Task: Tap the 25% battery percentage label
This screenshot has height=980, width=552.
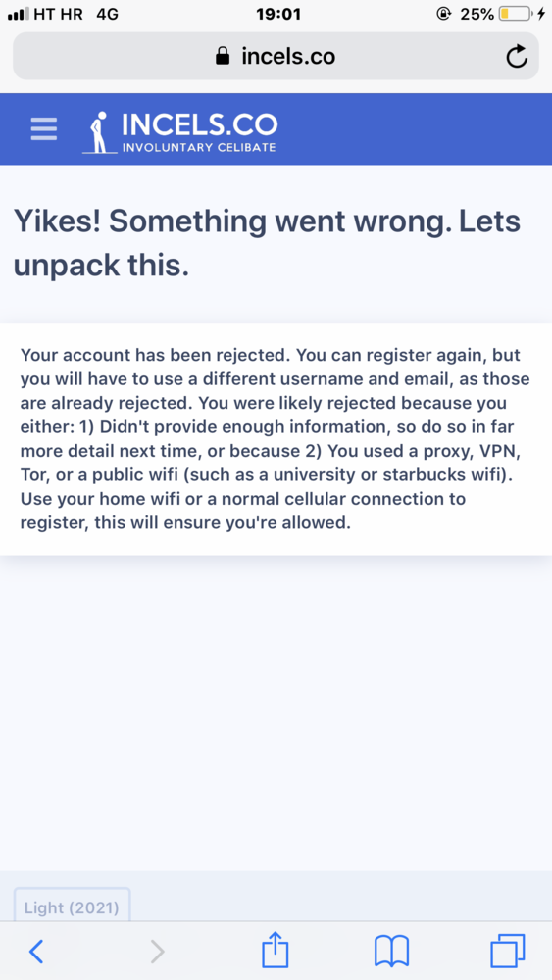Action: point(477,14)
